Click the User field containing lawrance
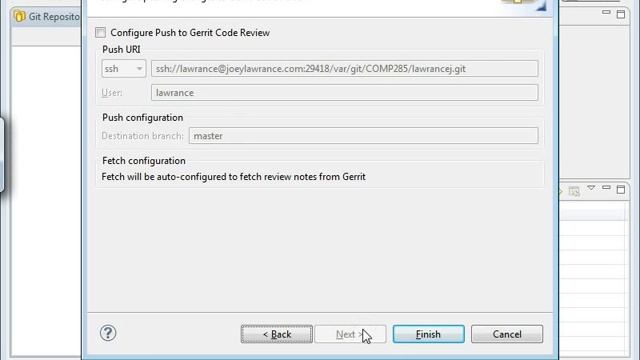The image size is (640, 360). [x=344, y=93]
